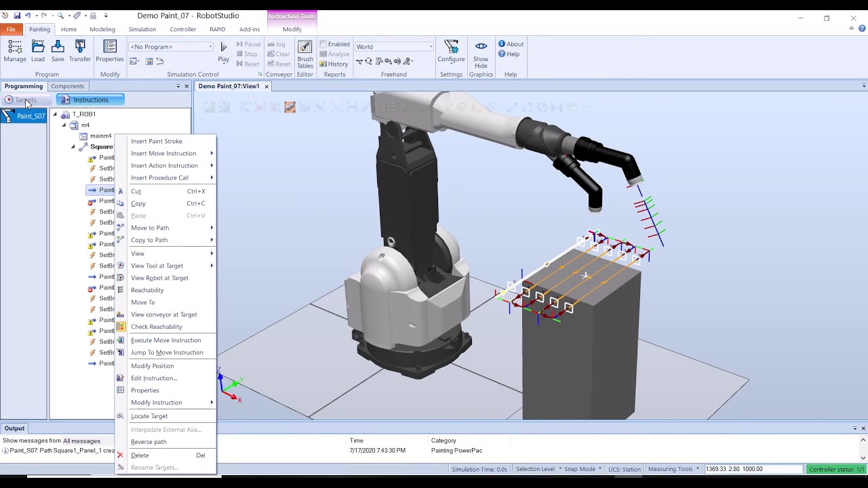Toggle the Instructions view button
This screenshot has height=488, width=868.
90,100
